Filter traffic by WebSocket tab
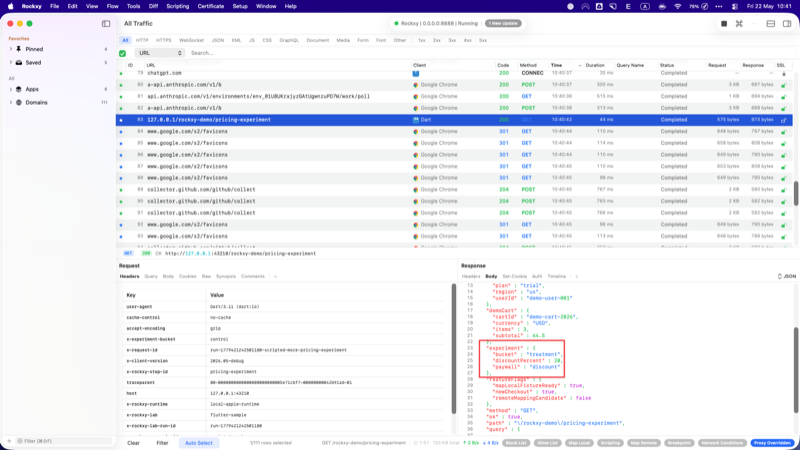 (x=191, y=40)
